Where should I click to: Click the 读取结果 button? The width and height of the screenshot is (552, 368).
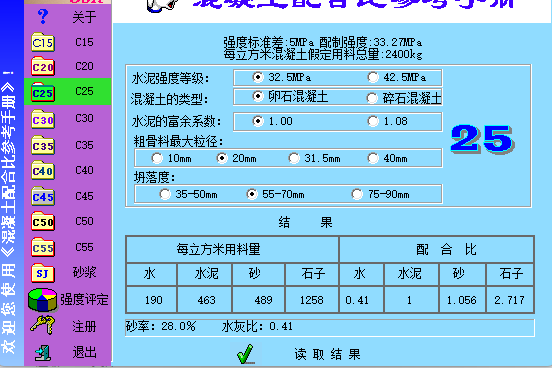click(x=327, y=354)
